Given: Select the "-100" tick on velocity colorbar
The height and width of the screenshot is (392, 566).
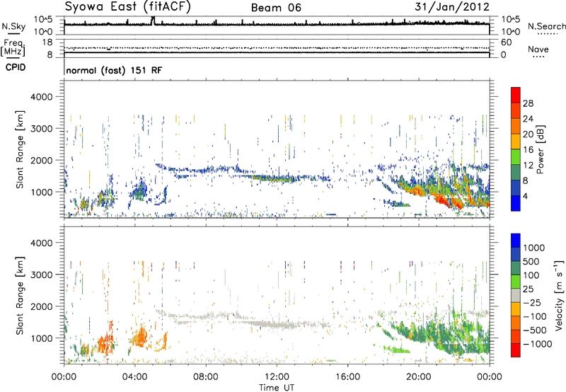Looking at the screenshot, I should [535, 316].
